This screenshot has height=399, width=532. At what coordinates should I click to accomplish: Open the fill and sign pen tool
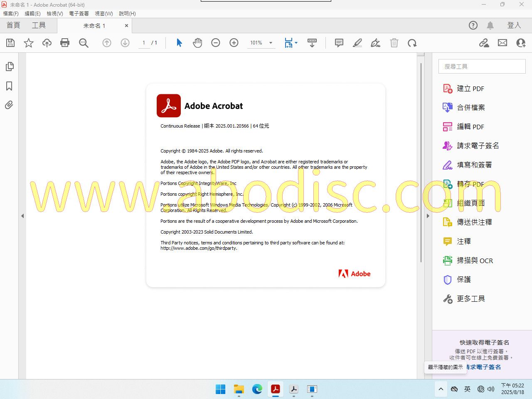click(x=376, y=43)
